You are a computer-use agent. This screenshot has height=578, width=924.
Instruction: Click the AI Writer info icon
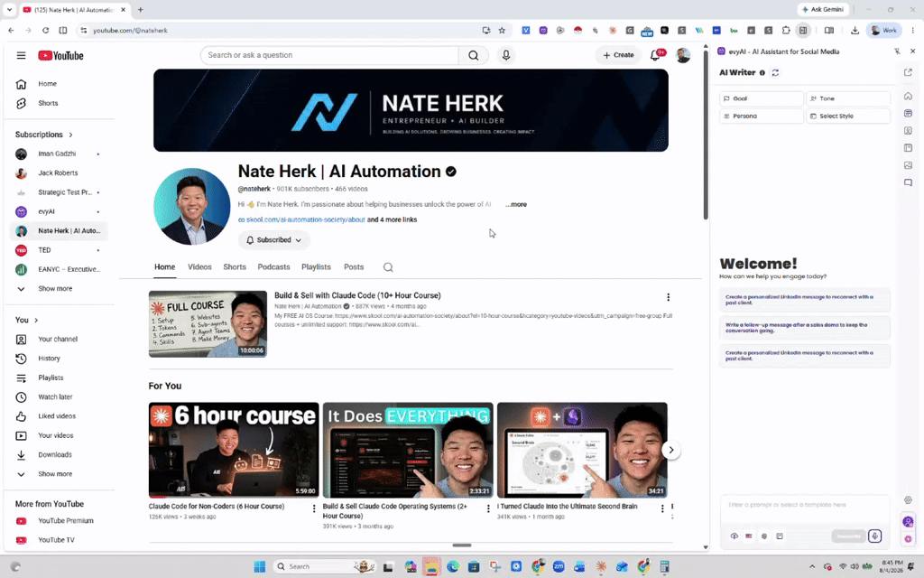(x=762, y=72)
